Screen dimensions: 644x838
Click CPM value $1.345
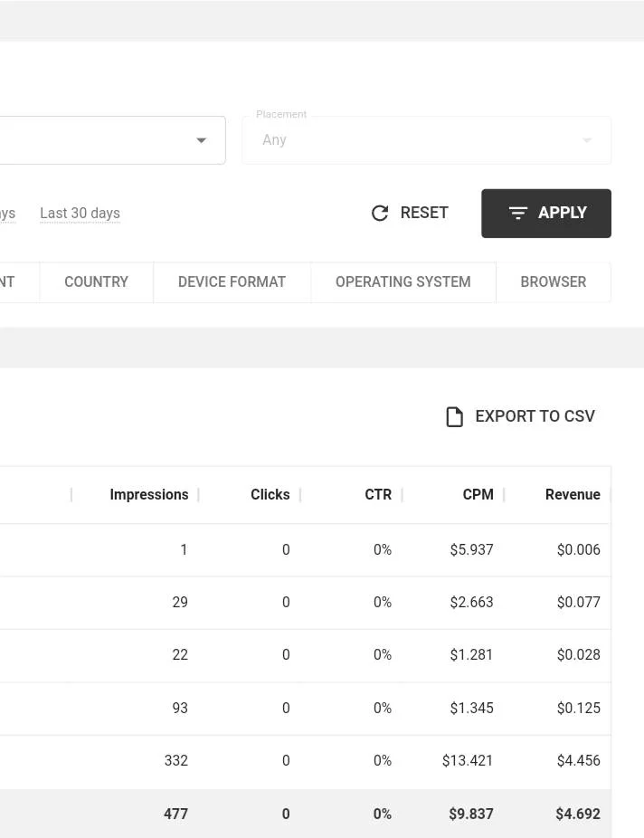pos(471,708)
